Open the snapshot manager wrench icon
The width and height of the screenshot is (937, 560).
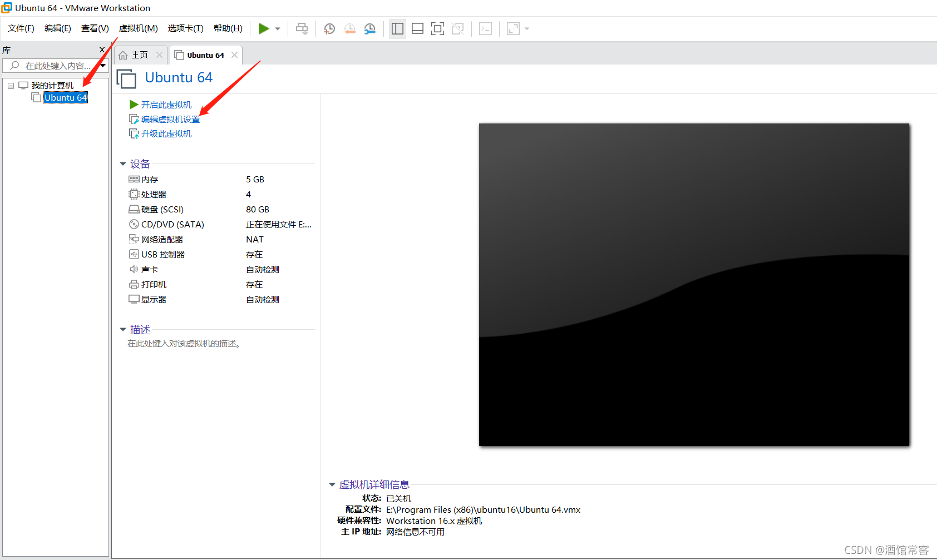click(369, 28)
